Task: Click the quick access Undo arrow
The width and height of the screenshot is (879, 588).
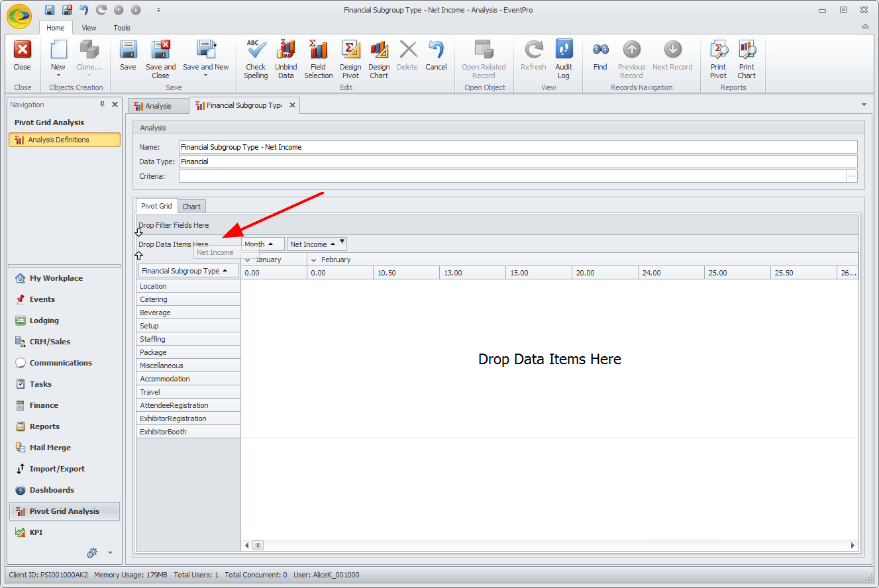Action: click(84, 10)
